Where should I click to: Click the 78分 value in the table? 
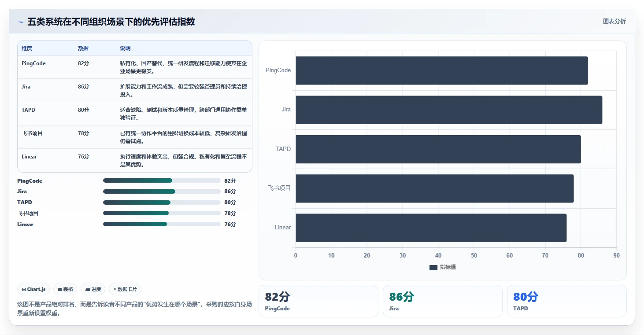tap(83, 133)
